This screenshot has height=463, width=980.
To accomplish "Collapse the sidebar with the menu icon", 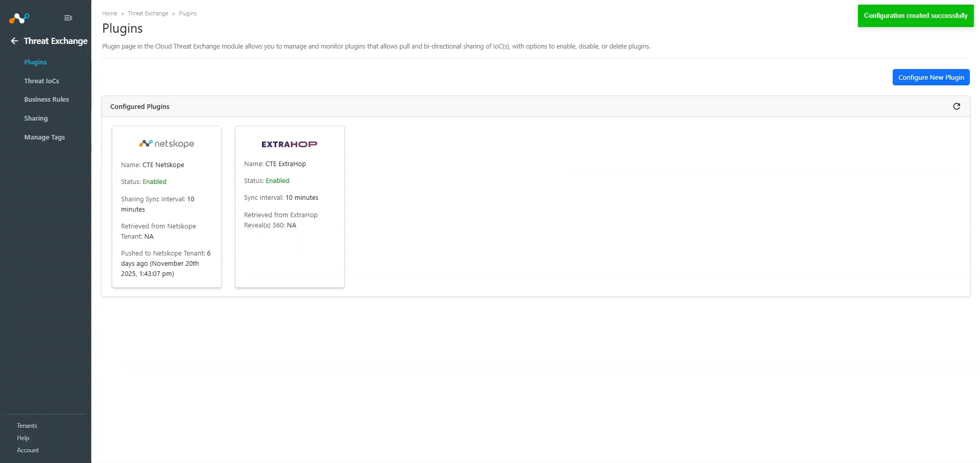I will point(68,18).
